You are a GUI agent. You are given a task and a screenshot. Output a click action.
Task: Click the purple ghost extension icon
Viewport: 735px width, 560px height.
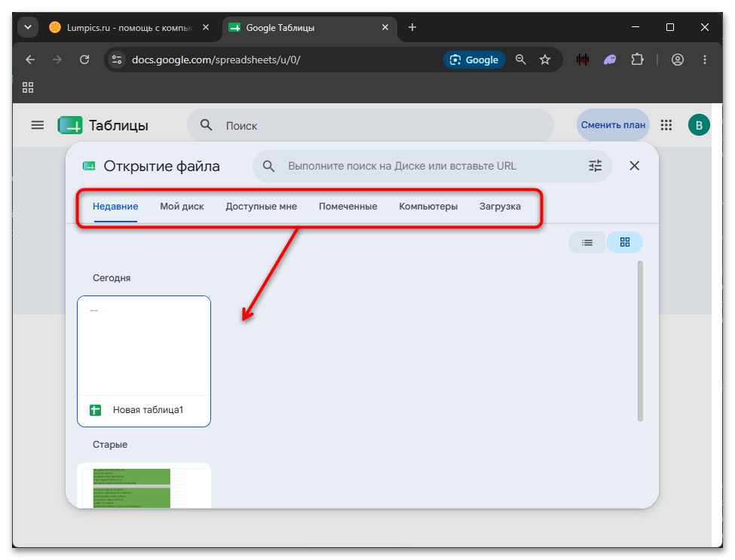click(x=610, y=60)
